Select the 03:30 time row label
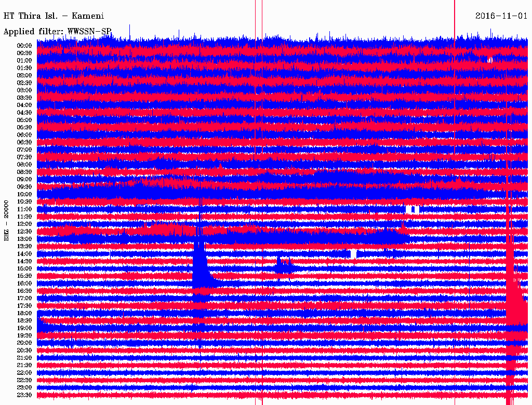This screenshot has width=532, height=405. 24,98
